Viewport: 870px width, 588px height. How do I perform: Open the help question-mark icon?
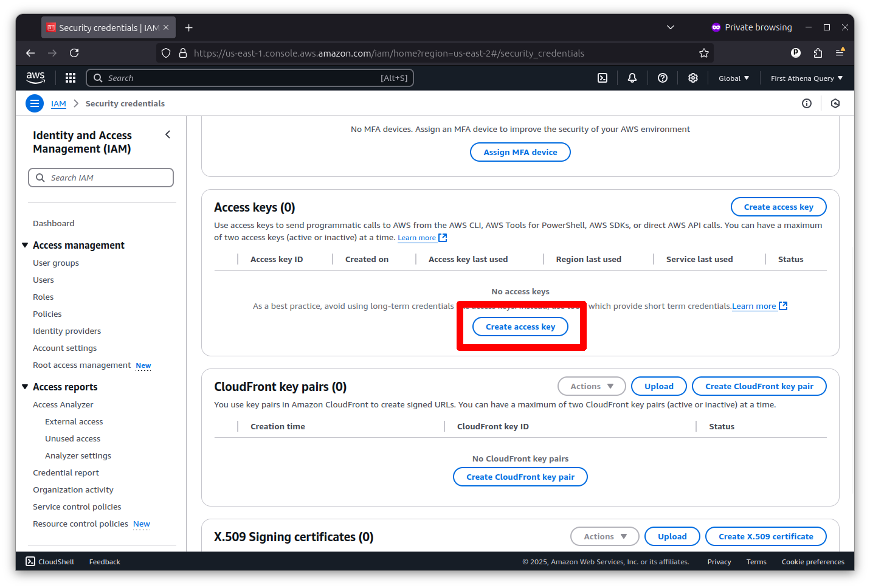[x=662, y=78]
